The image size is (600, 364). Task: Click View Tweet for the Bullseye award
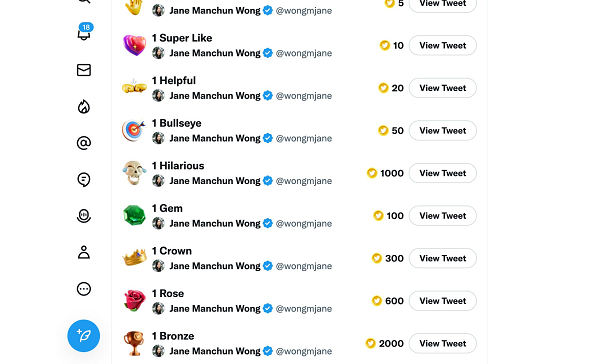(443, 131)
